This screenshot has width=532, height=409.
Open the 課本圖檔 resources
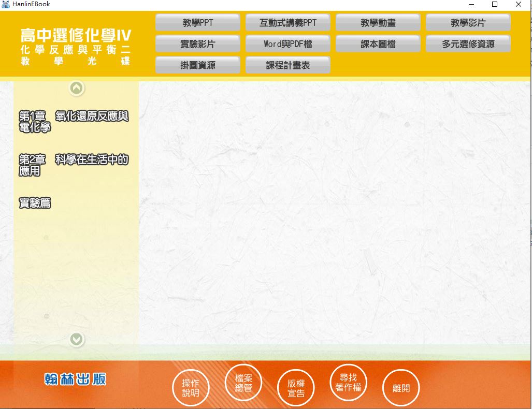(x=378, y=44)
